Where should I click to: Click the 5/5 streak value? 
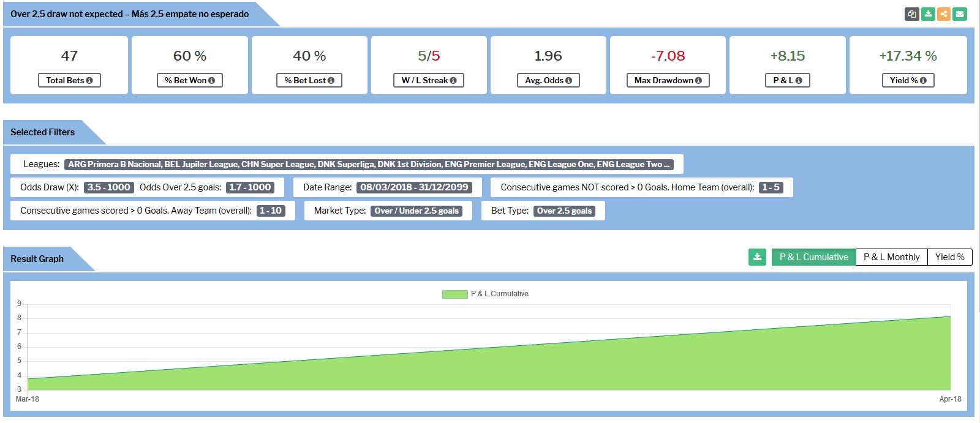point(429,56)
